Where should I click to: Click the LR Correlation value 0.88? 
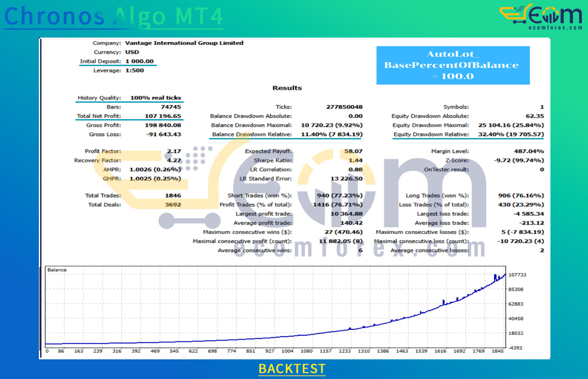click(x=356, y=170)
